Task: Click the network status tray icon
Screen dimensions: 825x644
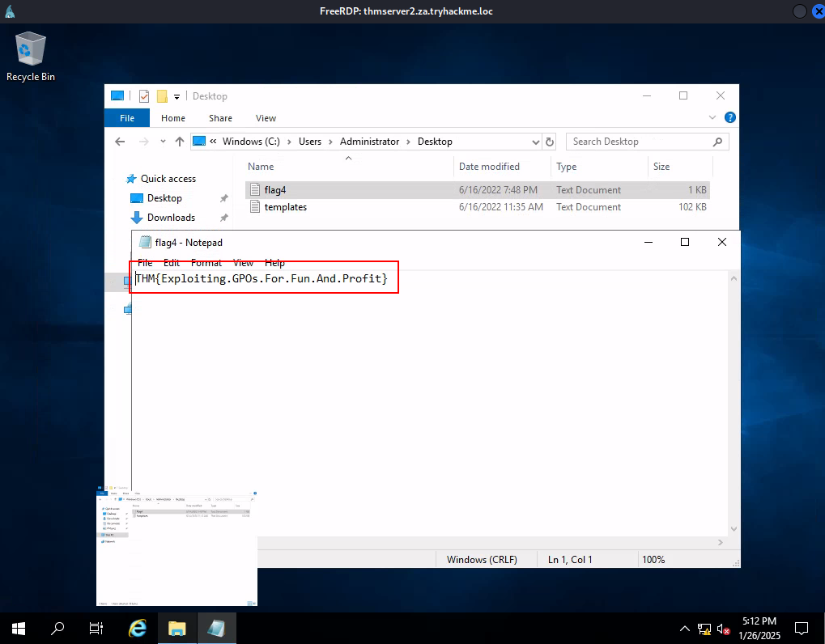Action: (704, 629)
